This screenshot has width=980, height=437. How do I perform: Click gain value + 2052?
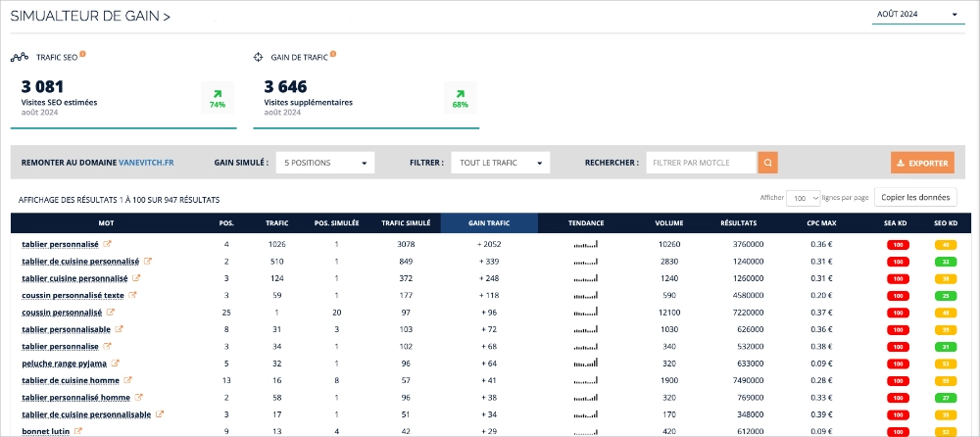tap(490, 244)
